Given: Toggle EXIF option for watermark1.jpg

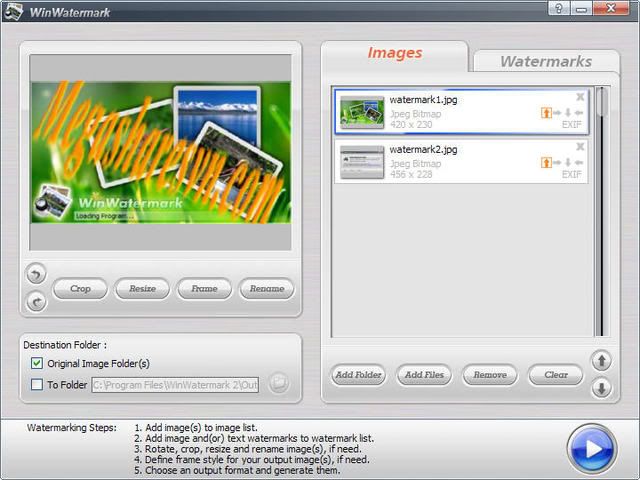Looking at the screenshot, I should (x=572, y=126).
